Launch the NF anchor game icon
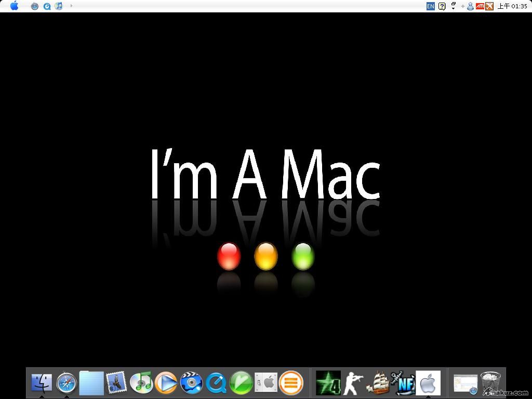The height and width of the screenshot is (399, 532). pyautogui.click(x=403, y=383)
